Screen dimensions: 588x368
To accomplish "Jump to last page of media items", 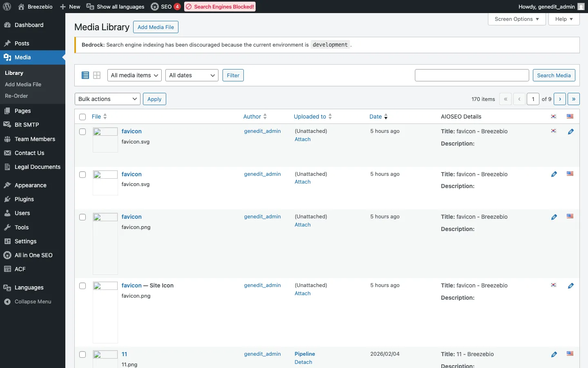I will click(574, 99).
